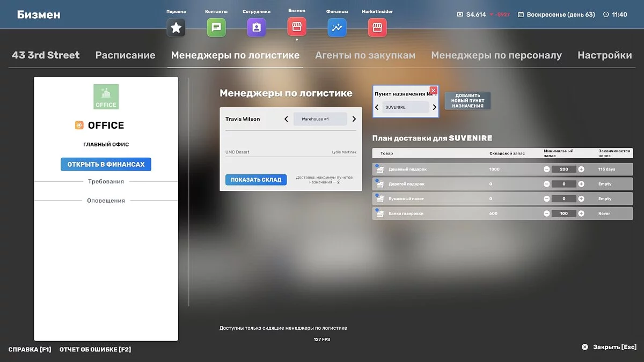The width and height of the screenshot is (644, 362).
Task: Click the ПОКАЗАТЬ СКЛАД button
Action: tap(256, 180)
